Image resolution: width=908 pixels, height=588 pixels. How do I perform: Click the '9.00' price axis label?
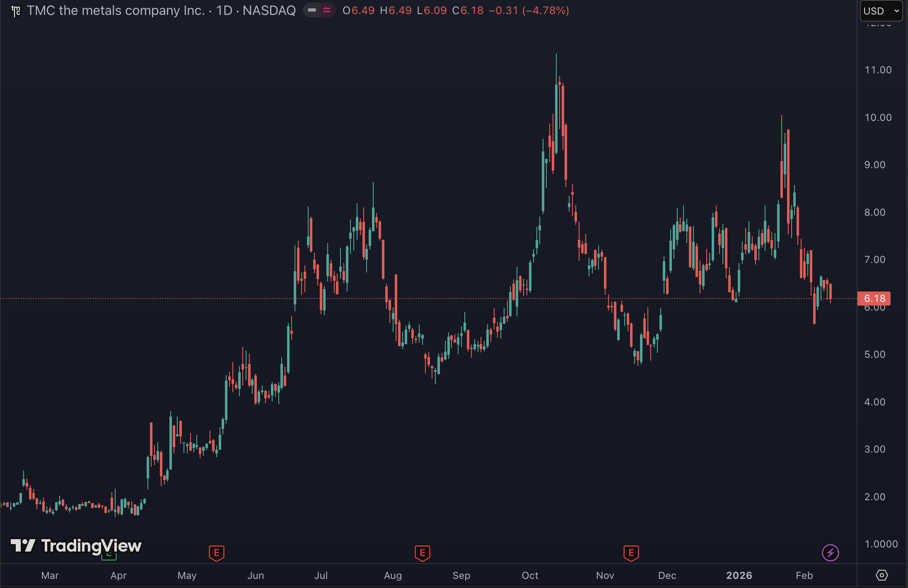pos(875,165)
